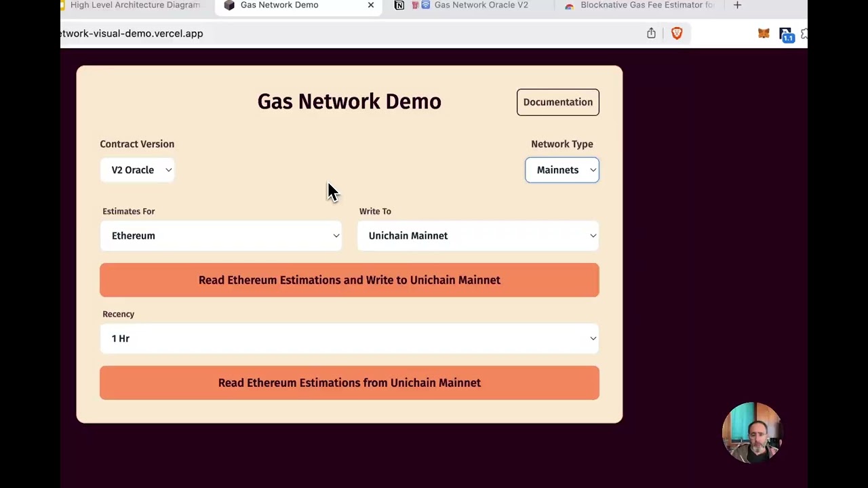Click the Gas Network Demo heading
868x488 pixels.
click(x=349, y=102)
